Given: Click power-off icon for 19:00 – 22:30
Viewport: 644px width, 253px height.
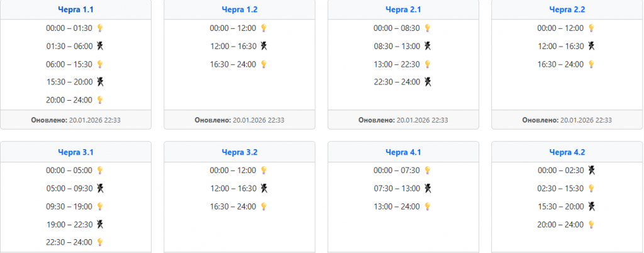Looking at the screenshot, I should (99, 224).
